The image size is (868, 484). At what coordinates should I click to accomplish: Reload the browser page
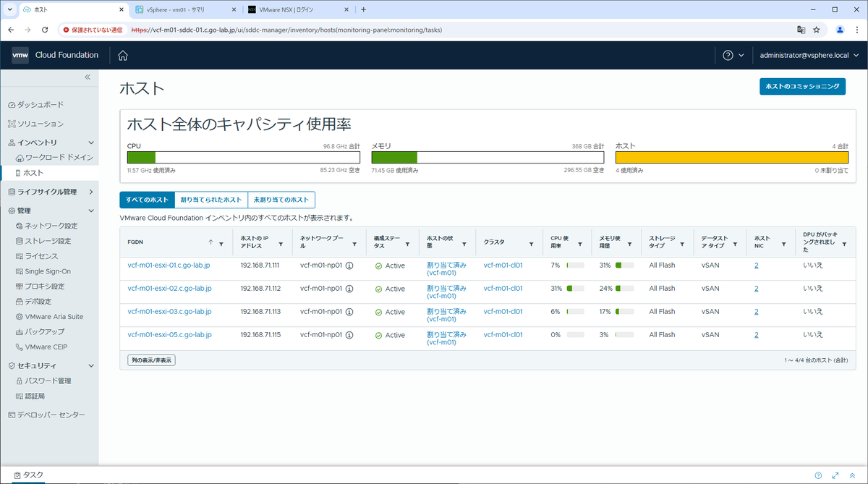[45, 30]
